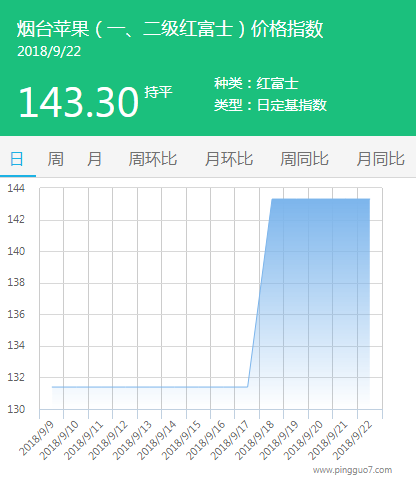The height and width of the screenshot is (482, 416).
Task: Open the 月同比 tab
Action: pyautogui.click(x=381, y=159)
